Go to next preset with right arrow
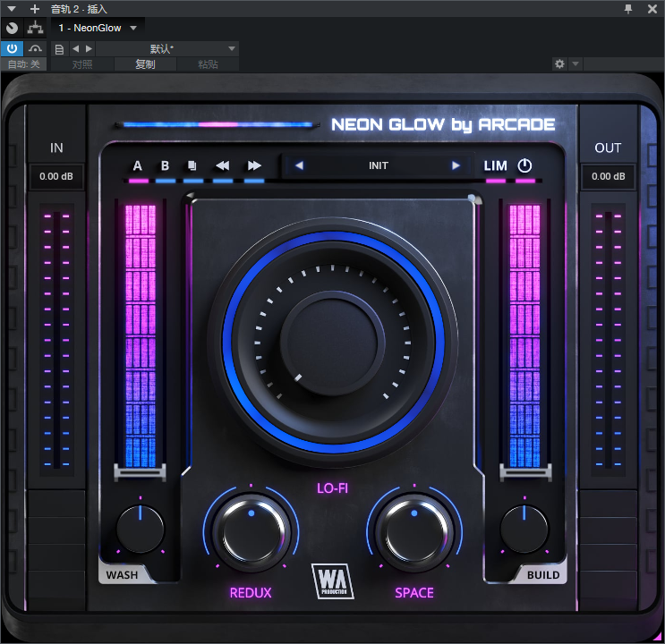The width and height of the screenshot is (665, 644). tap(456, 165)
